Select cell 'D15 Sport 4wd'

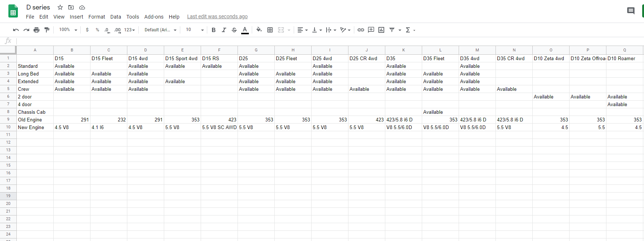pos(182,58)
